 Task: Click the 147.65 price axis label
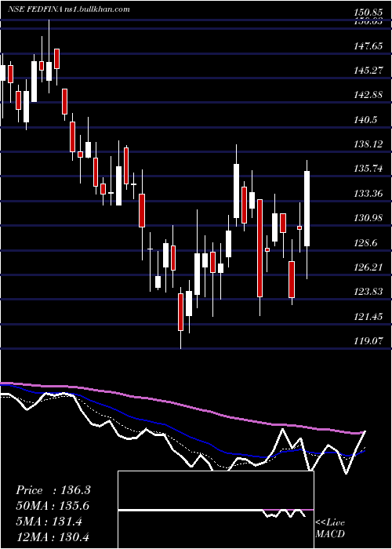click(x=368, y=45)
